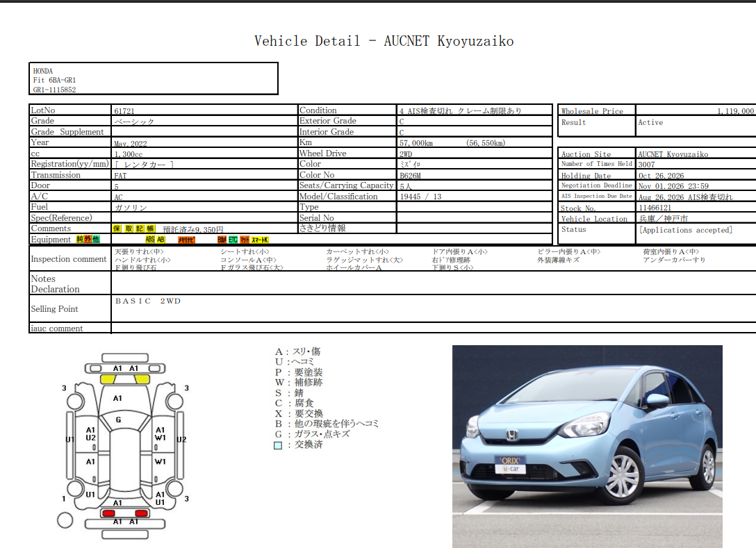
Task: Click the green 他 equipment legend badge
Action: coord(95,239)
